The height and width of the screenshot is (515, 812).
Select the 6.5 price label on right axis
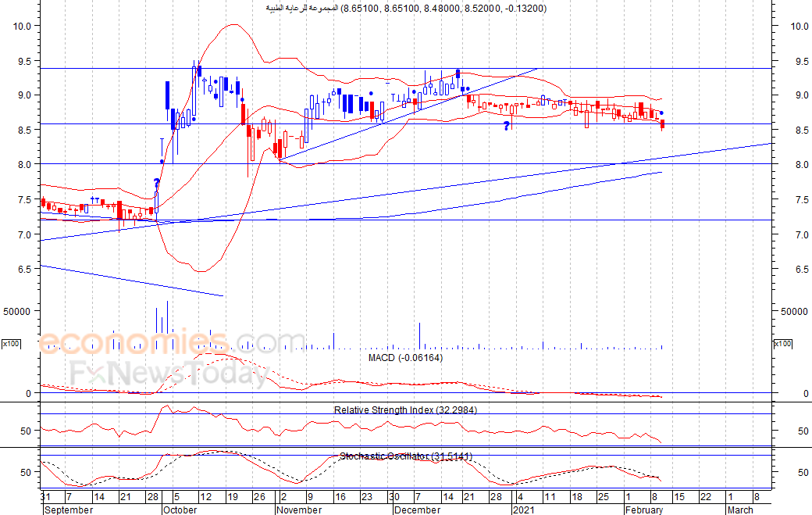tap(801, 269)
